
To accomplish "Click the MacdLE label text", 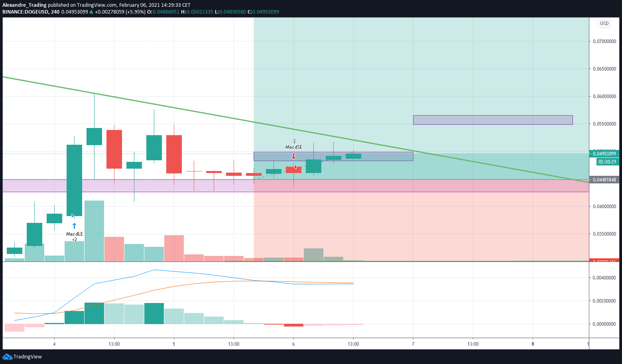I will (75, 234).
